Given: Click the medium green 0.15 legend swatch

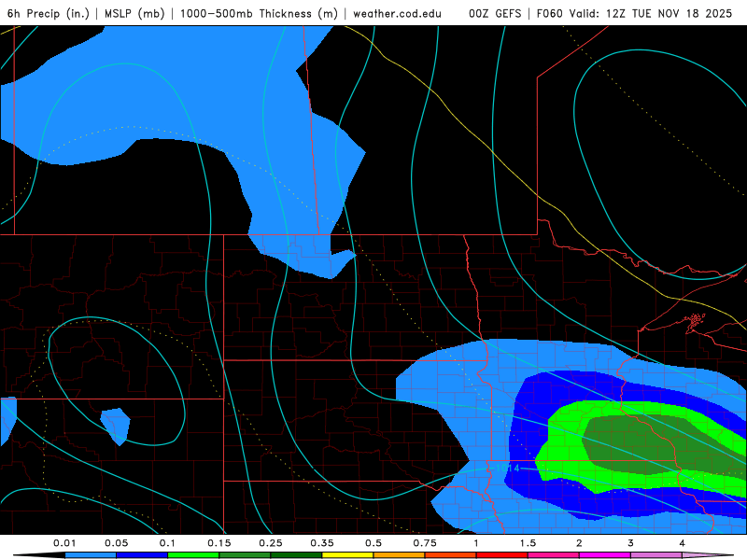Looking at the screenshot, I should click(x=245, y=555).
